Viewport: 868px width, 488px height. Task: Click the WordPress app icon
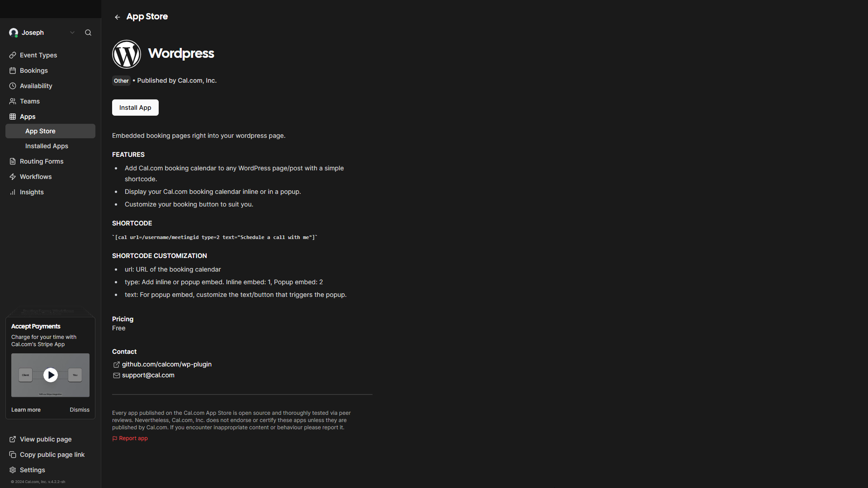[x=127, y=54]
